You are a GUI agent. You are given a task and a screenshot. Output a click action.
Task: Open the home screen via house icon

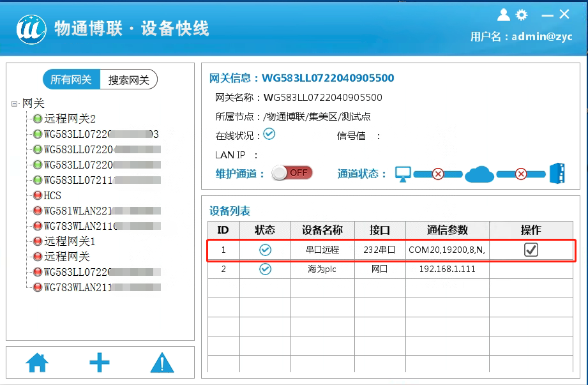[37, 361]
